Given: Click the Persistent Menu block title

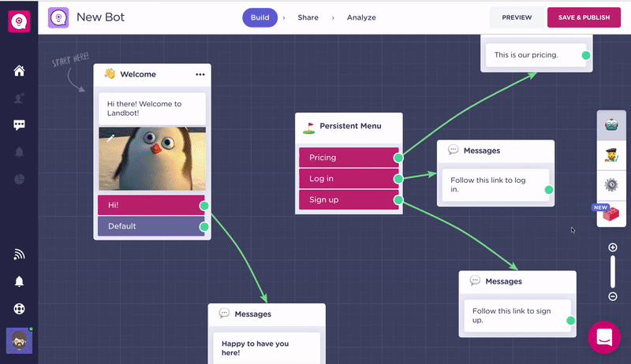Looking at the screenshot, I should [350, 126].
